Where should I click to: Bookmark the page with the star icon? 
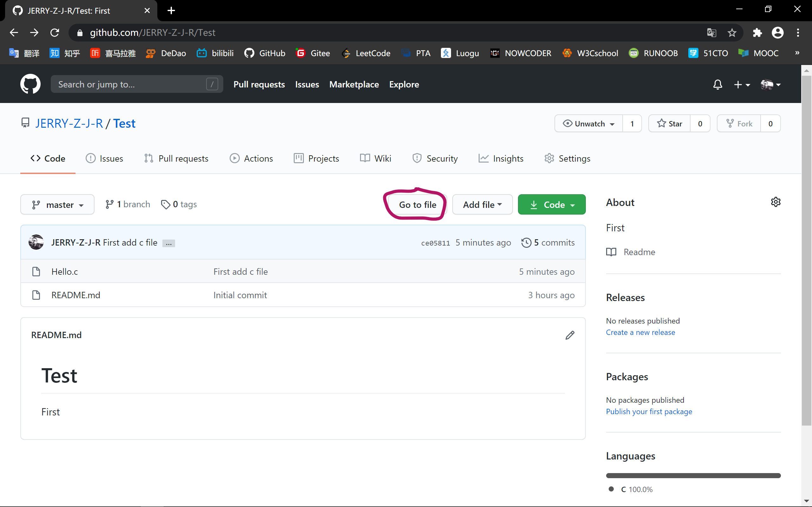[x=732, y=33]
